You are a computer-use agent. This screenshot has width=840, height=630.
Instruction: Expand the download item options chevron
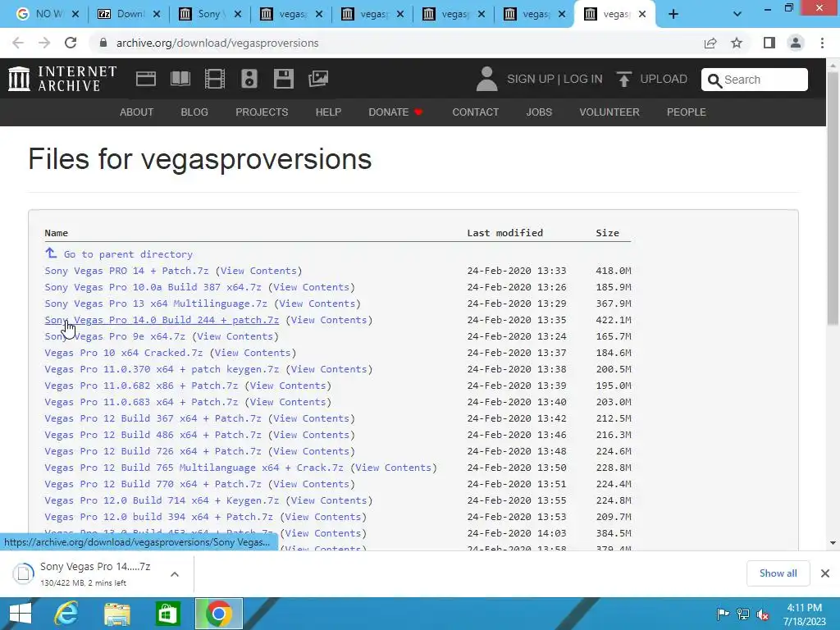click(175, 574)
